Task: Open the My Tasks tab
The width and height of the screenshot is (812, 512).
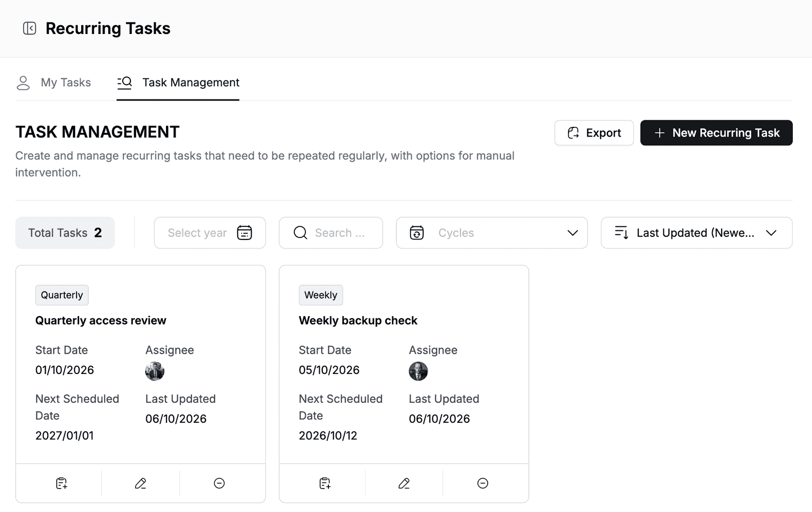Action: 53,83
